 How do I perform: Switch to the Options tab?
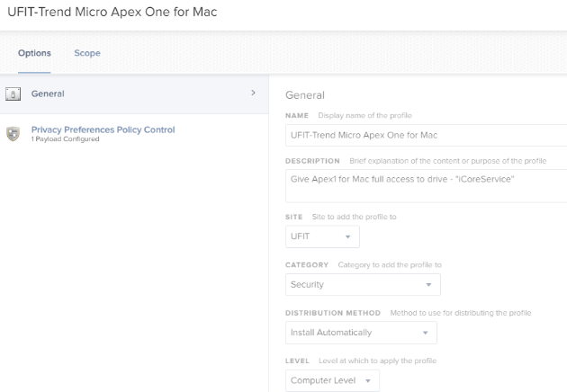click(x=34, y=53)
